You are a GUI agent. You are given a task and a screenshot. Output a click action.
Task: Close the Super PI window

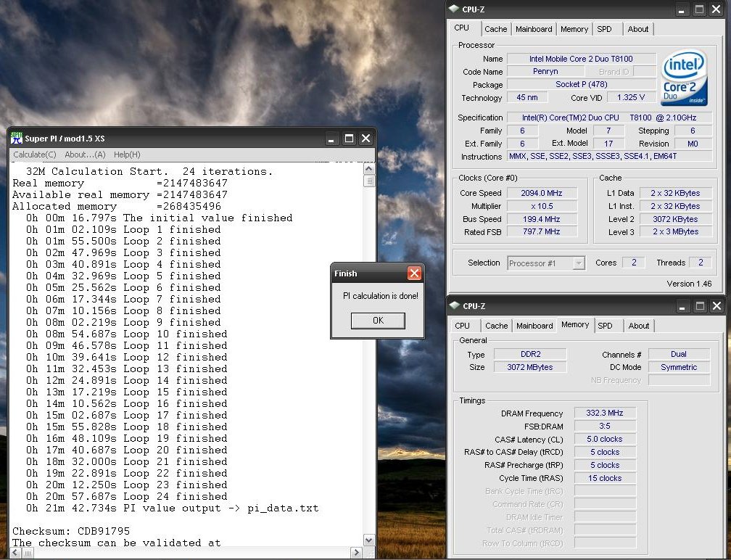366,139
